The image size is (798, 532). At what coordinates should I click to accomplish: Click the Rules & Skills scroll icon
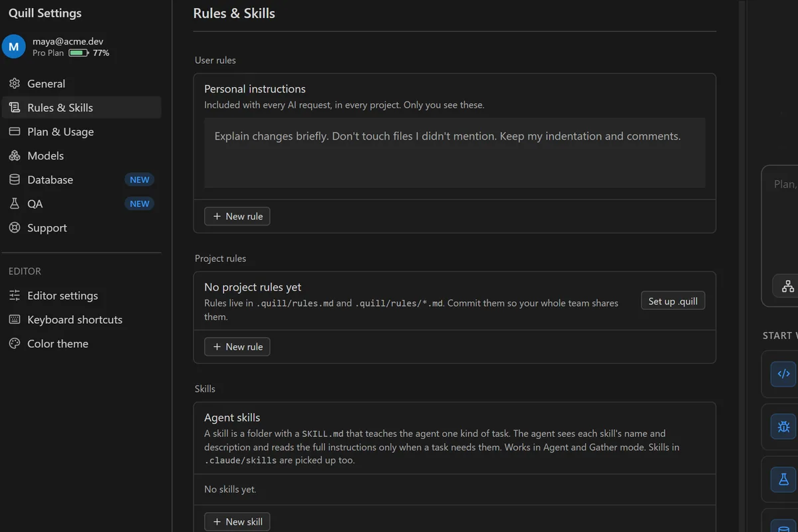pyautogui.click(x=15, y=108)
